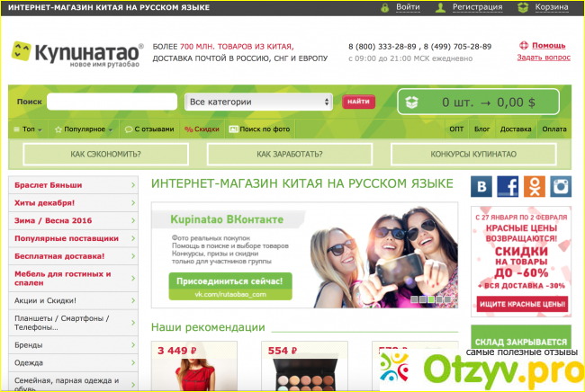Click the Поиск search input field

(111, 102)
